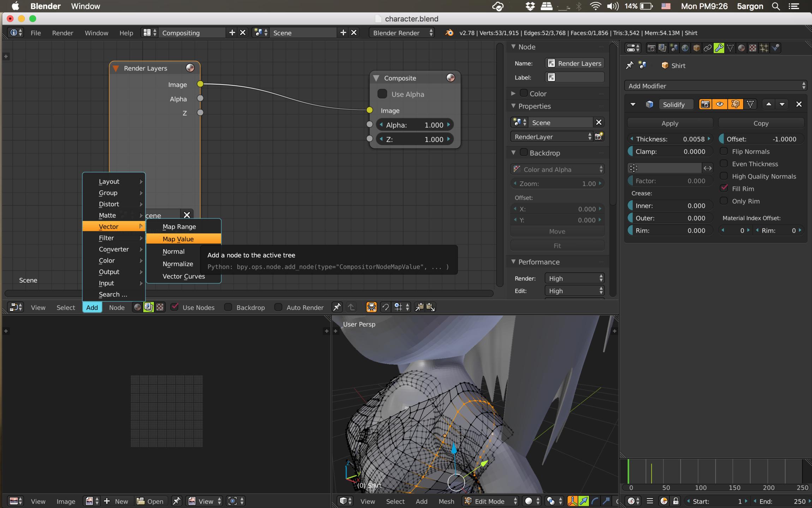Click the Render Layers node icon
Viewport: 812px width, 508px height.
pos(190,68)
